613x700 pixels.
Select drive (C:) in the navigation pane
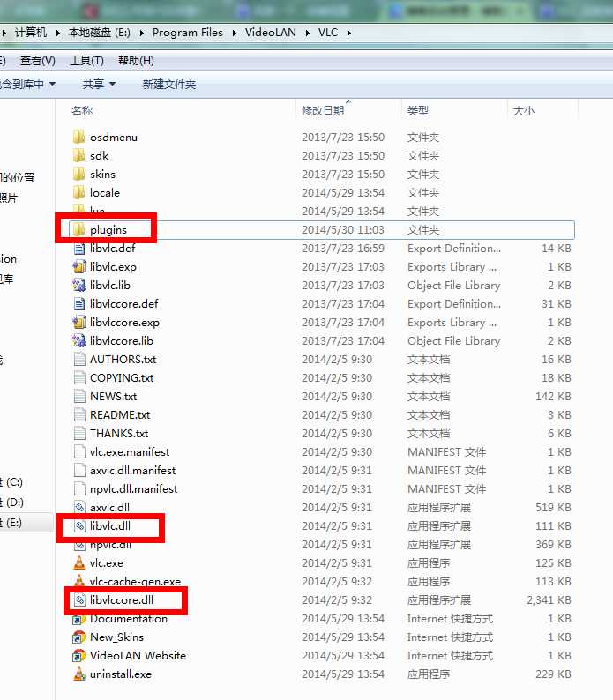[11, 482]
